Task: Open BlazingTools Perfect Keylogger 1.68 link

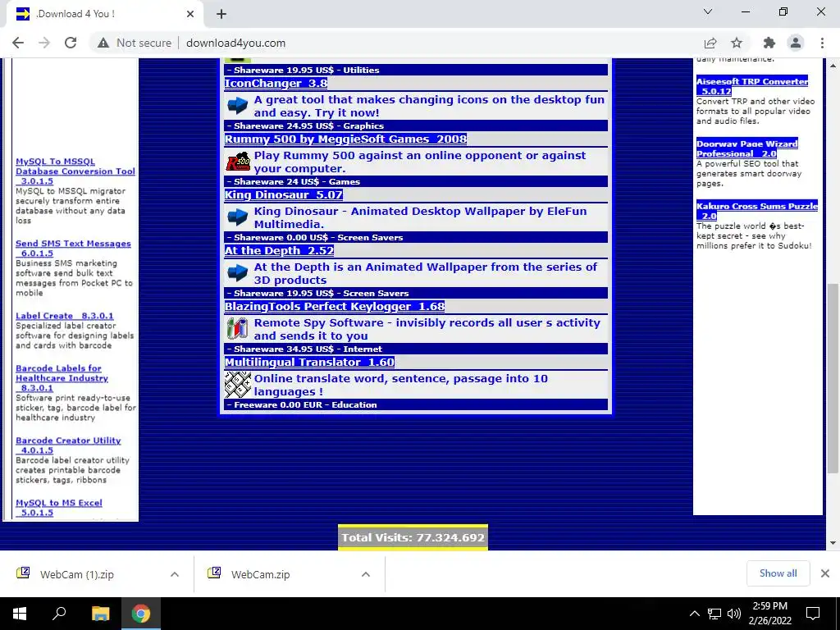Action: click(335, 307)
